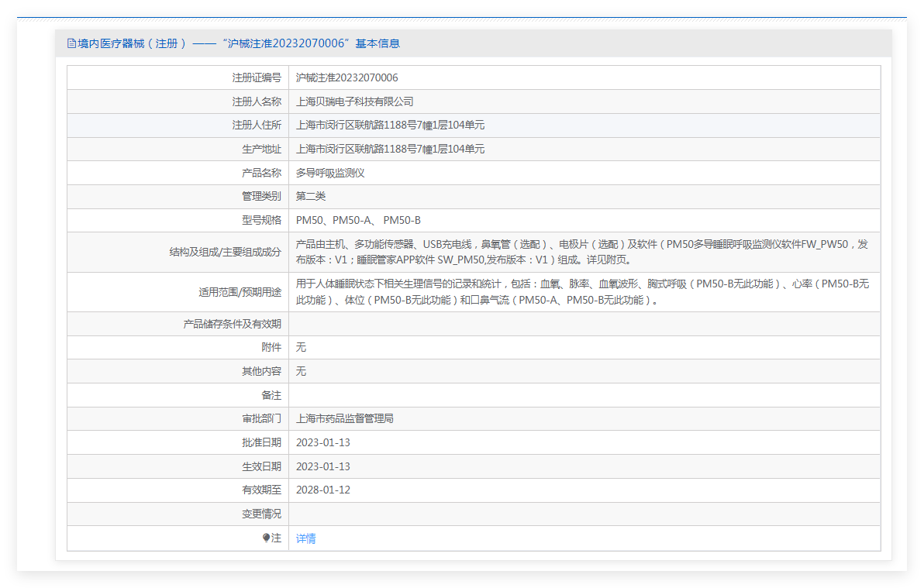Click the management category value 第二类
The width and height of the screenshot is (924, 588).
(x=311, y=196)
